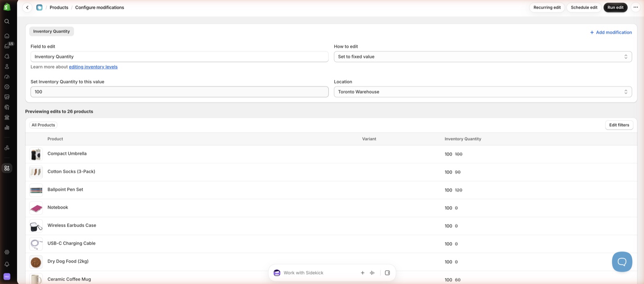Open Sales channels icon in sidebar
Viewport: 644px width, 284px height.
click(x=7, y=148)
